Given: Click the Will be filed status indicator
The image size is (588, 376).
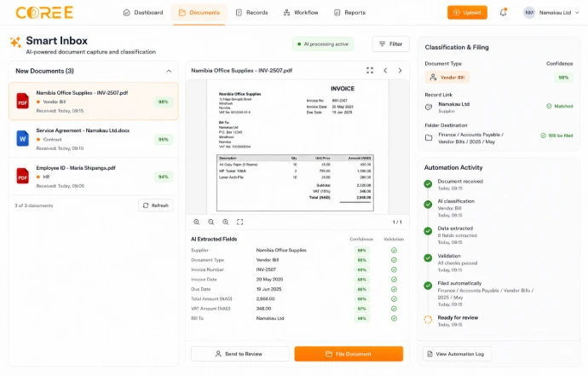Looking at the screenshot, I should (556, 136).
